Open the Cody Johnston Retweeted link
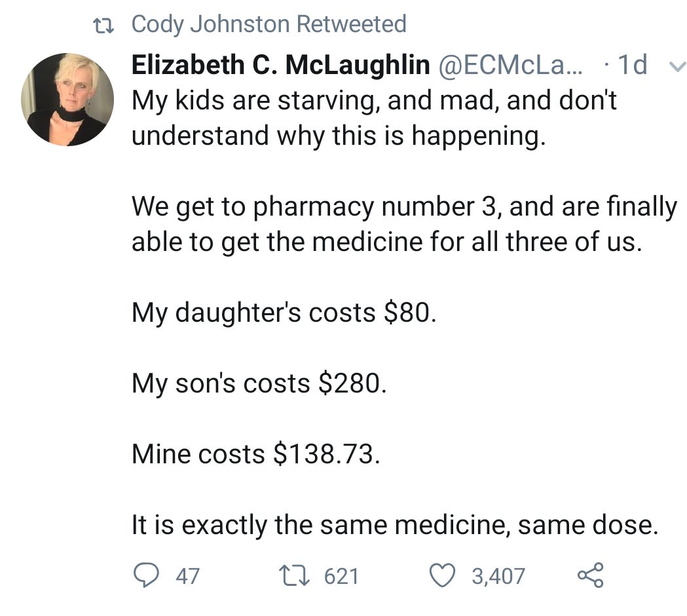 [x=269, y=25]
